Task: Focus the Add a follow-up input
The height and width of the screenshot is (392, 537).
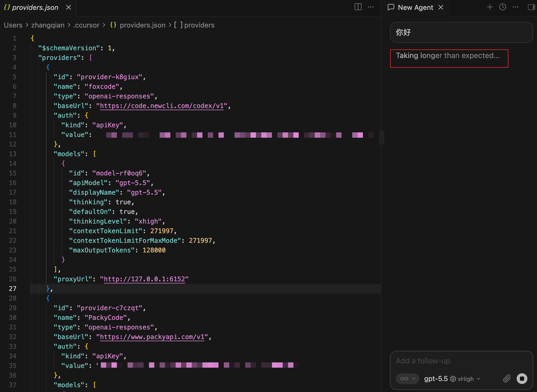Action: tap(461, 361)
